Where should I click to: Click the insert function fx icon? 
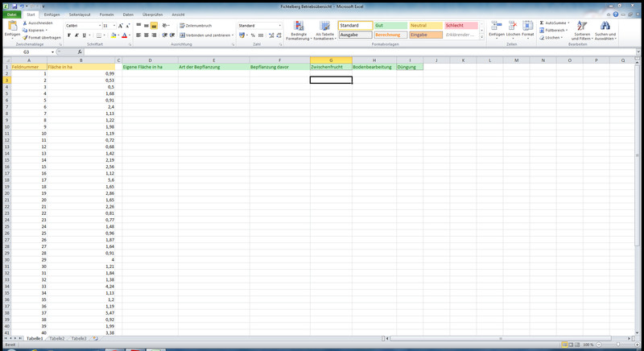pyautogui.click(x=80, y=52)
